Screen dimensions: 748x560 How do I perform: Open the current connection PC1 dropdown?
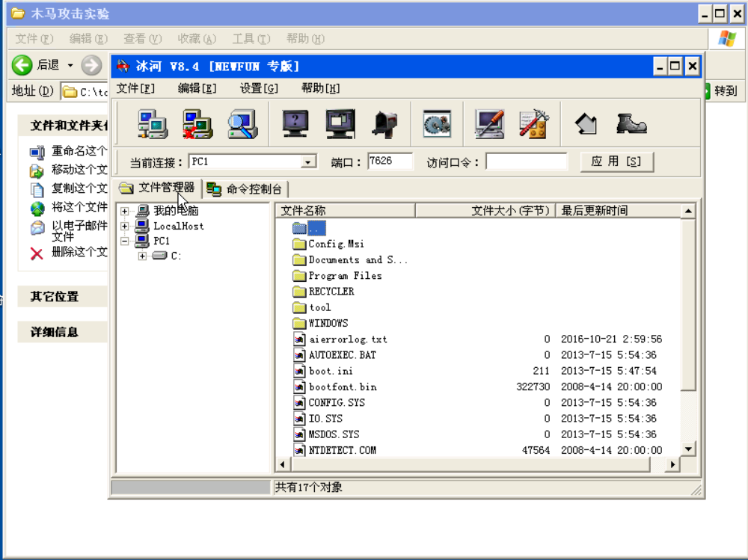(x=308, y=162)
